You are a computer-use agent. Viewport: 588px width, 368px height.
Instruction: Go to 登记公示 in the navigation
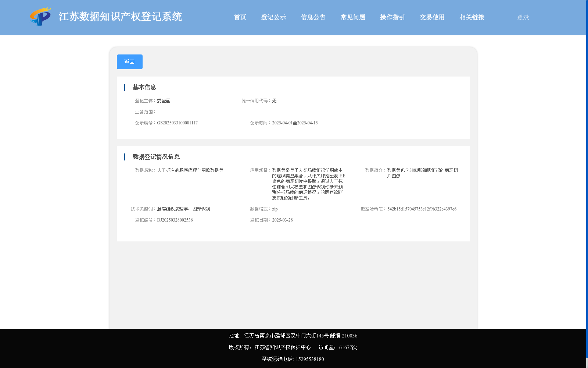[x=273, y=17]
